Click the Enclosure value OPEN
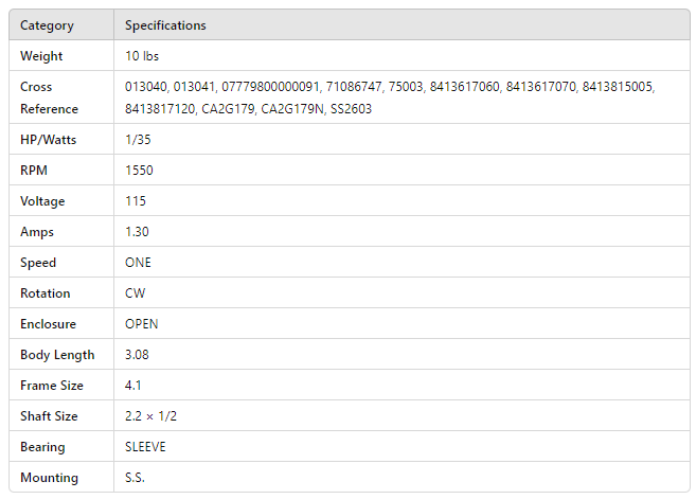Image resolution: width=697 pixels, height=500 pixels. pos(141,325)
